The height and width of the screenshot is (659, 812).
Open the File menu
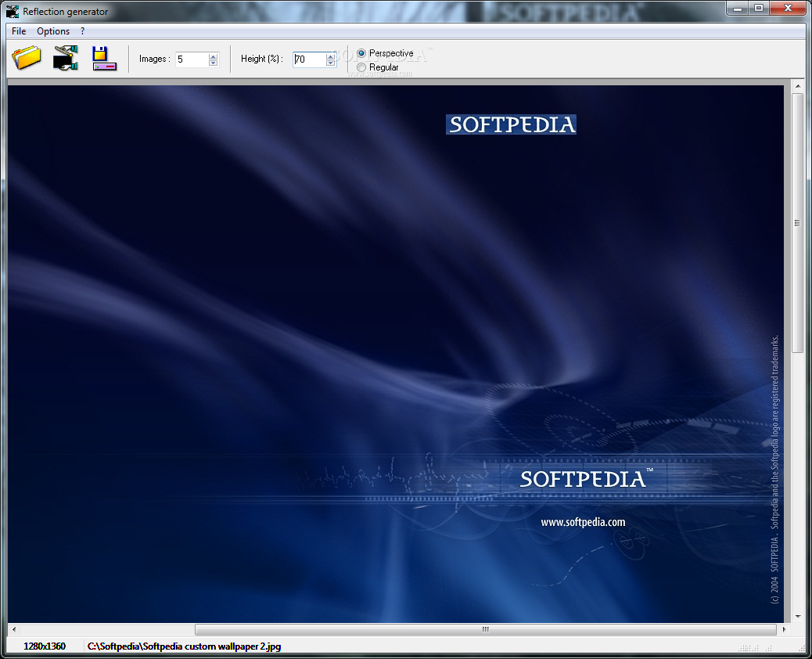19,31
